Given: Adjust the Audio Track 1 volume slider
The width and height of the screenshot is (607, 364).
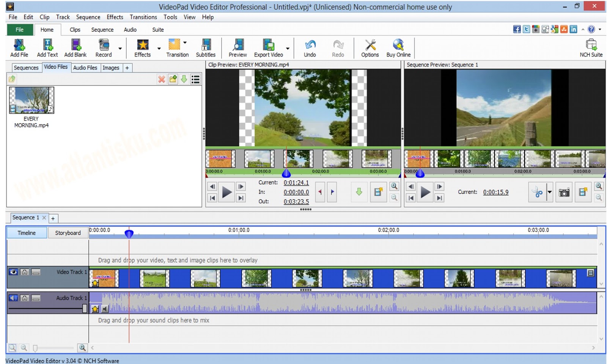Looking at the screenshot, I should [x=84, y=308].
